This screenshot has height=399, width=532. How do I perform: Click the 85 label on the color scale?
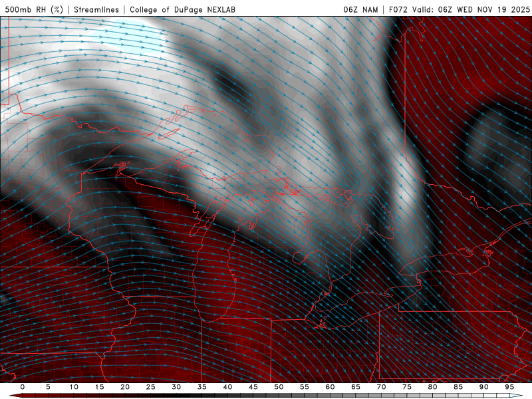coord(458,387)
